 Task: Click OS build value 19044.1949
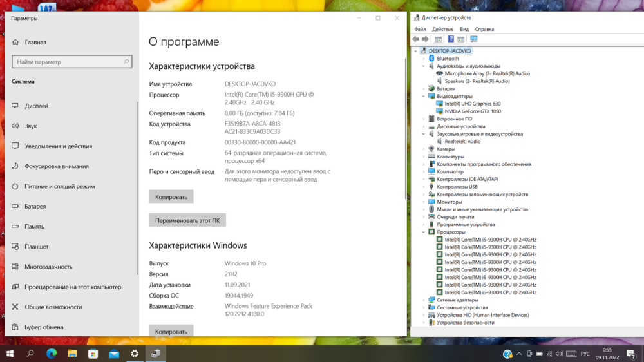click(x=239, y=296)
